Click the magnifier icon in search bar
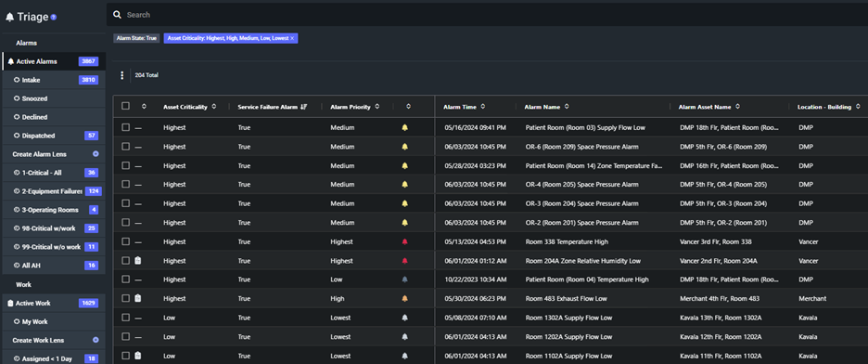The image size is (868, 364). pos(117,15)
